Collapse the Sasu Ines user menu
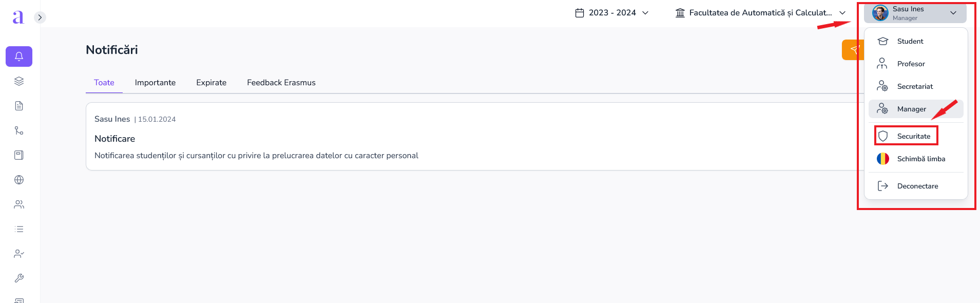 (x=915, y=13)
